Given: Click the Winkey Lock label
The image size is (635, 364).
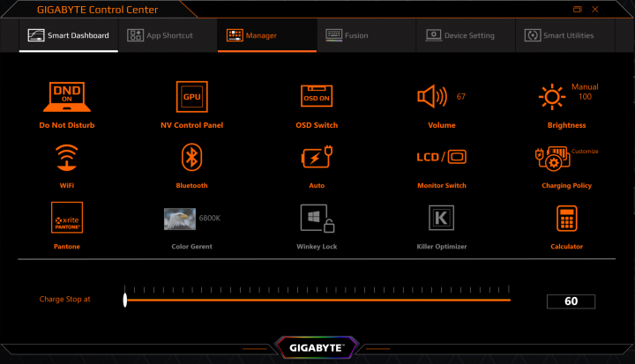Looking at the screenshot, I should point(317,246).
